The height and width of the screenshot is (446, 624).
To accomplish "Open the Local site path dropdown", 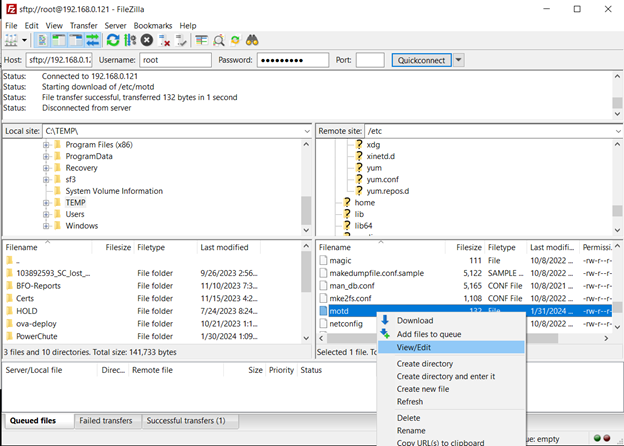I will [307, 131].
